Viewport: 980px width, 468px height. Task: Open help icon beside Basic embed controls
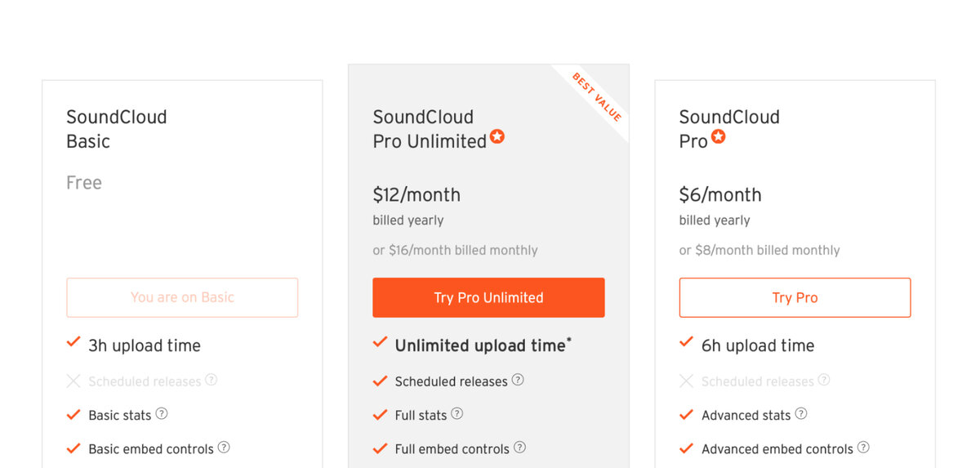pyautogui.click(x=224, y=448)
